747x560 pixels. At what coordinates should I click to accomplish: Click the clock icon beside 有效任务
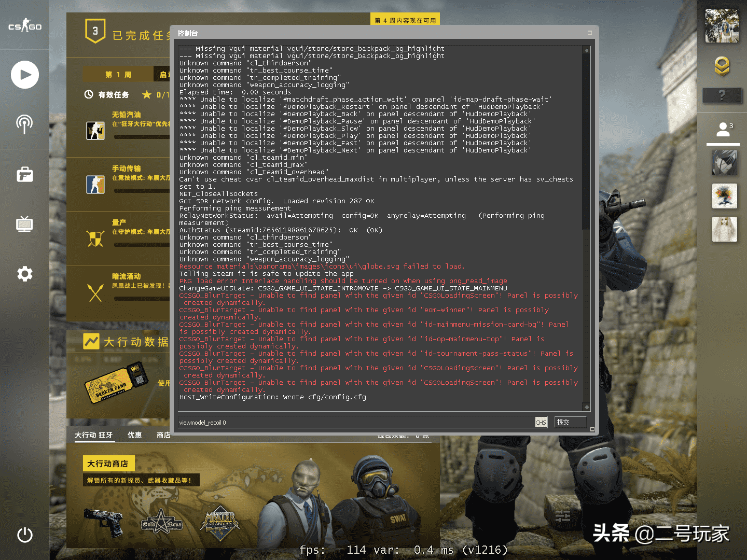(x=89, y=94)
